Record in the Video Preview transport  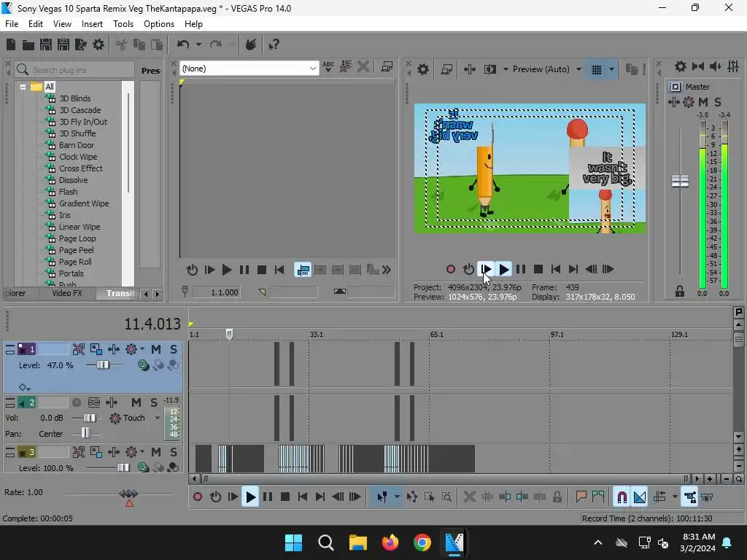(x=451, y=270)
